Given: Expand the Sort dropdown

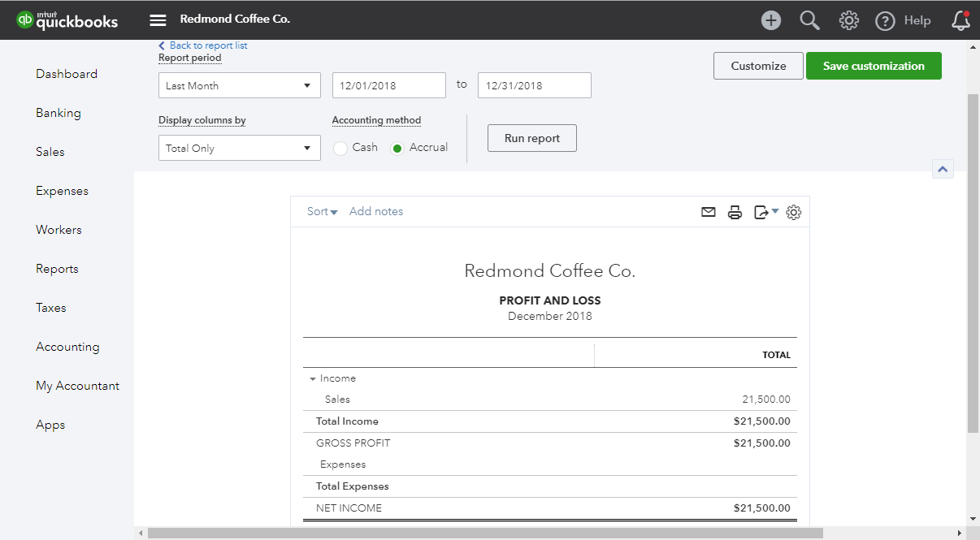Looking at the screenshot, I should (x=322, y=211).
